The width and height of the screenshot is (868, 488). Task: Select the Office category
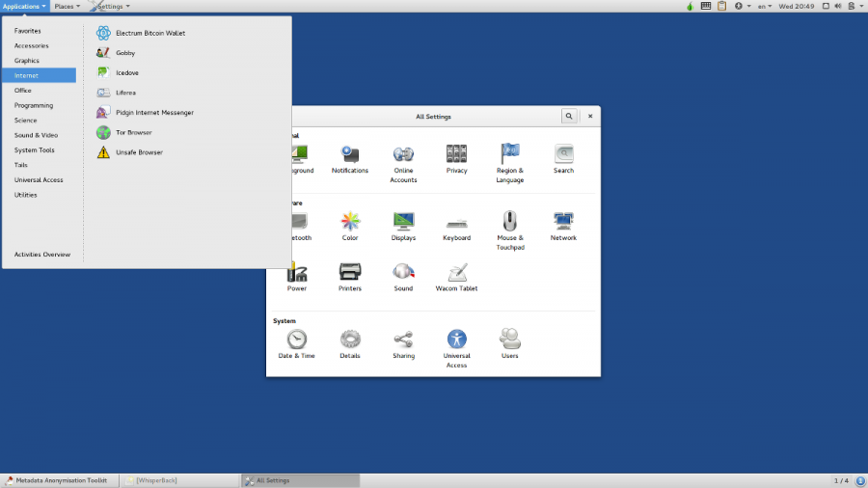(23, 91)
